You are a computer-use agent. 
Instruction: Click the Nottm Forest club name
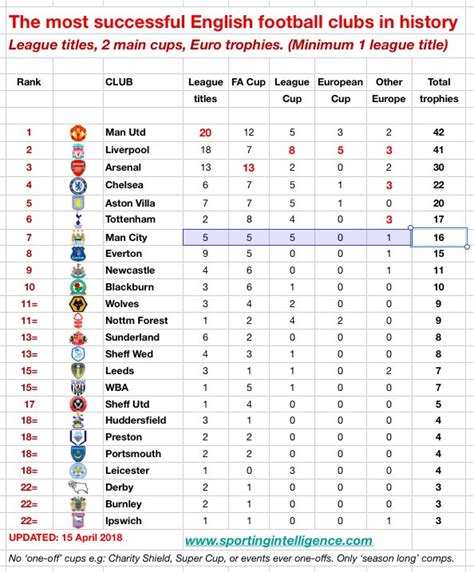(136, 321)
